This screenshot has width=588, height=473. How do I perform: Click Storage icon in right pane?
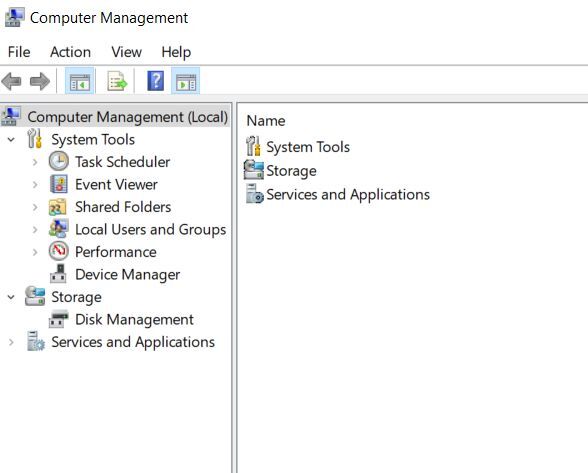pyautogui.click(x=254, y=170)
